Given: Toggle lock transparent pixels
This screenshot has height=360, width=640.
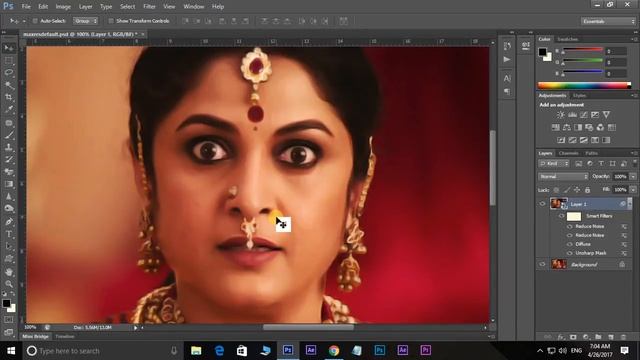Looking at the screenshot, I should tap(556, 190).
